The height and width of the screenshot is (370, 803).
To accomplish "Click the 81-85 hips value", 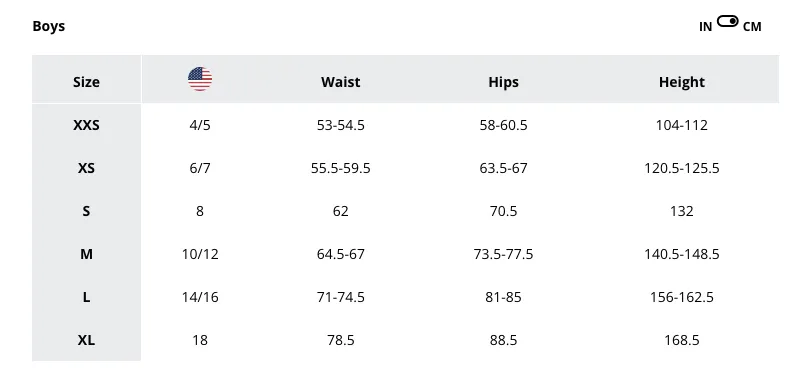I will pos(503,297).
